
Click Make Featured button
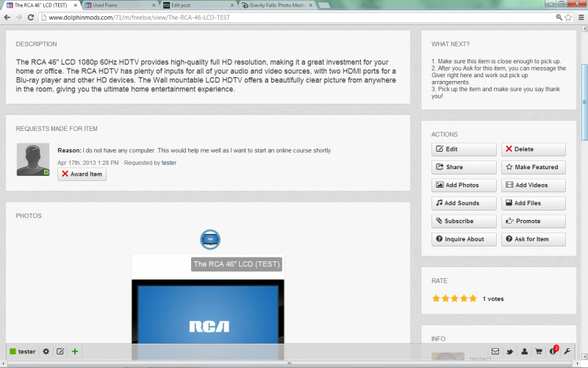click(x=534, y=167)
